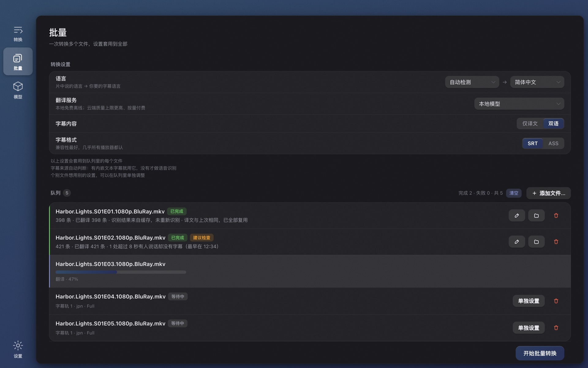Click the 完成 2 · 失败 0 summary
This screenshot has height=368, width=588.
(474, 193)
